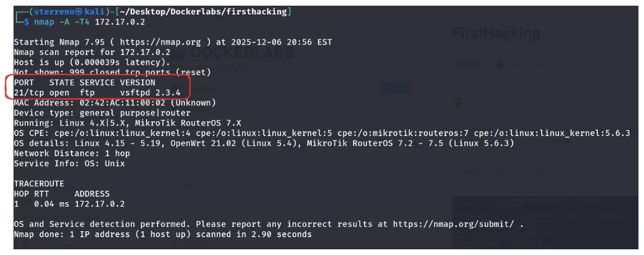Click the faint DOCKERLABS logo behind the terminal
This screenshot has width=644, height=255.
241,53
